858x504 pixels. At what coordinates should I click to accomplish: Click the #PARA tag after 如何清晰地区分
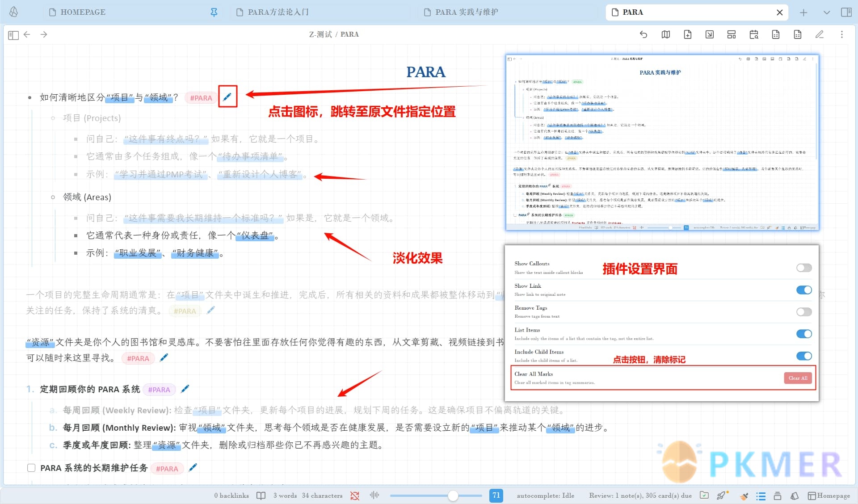coord(201,98)
